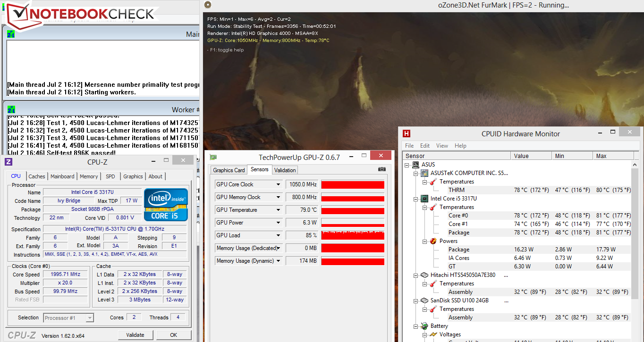Screen dimensions: 644x342
Task: Click thermometer icon under Hitachi drive node
Action: 433,284
